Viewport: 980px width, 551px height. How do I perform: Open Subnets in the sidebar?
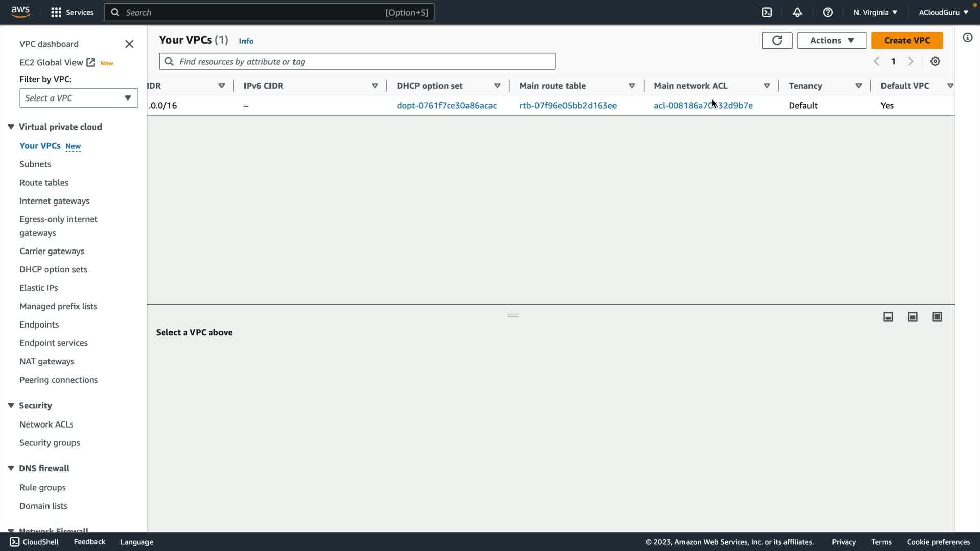tap(35, 164)
